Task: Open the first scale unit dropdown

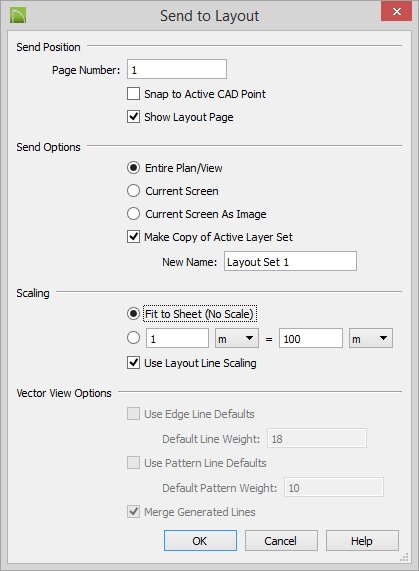Action: pyautogui.click(x=237, y=338)
